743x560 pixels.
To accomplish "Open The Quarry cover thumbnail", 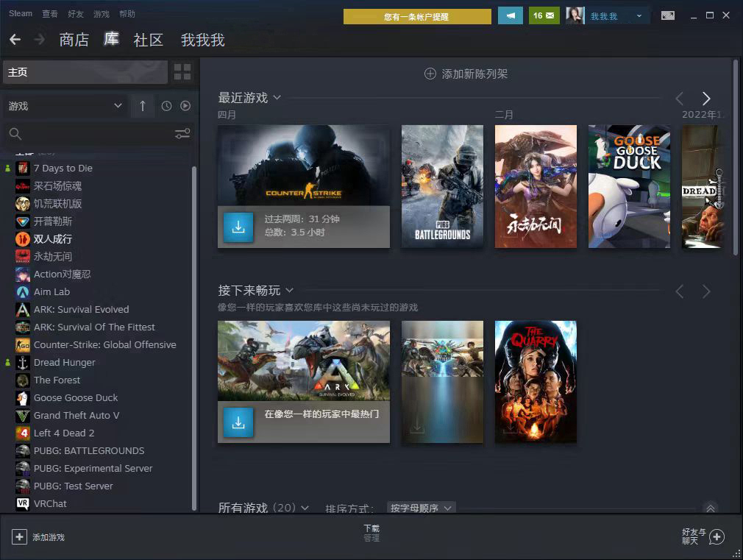I will 536,382.
